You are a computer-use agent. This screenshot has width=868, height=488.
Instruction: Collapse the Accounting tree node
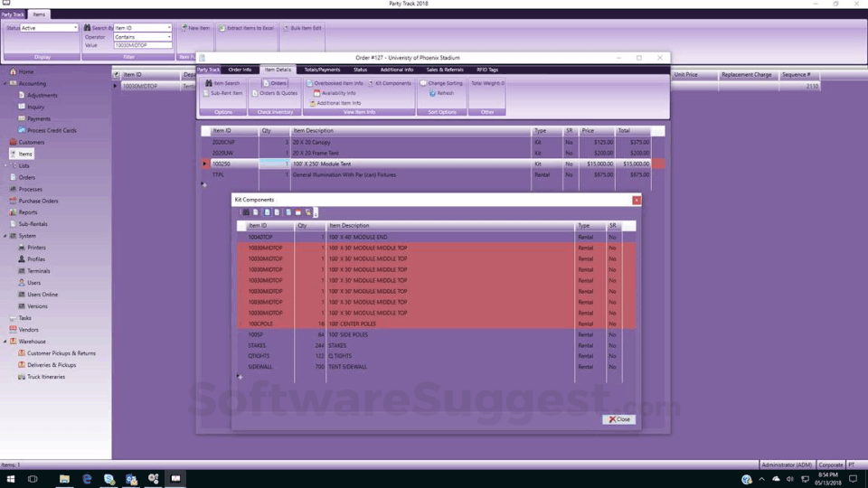pos(5,83)
